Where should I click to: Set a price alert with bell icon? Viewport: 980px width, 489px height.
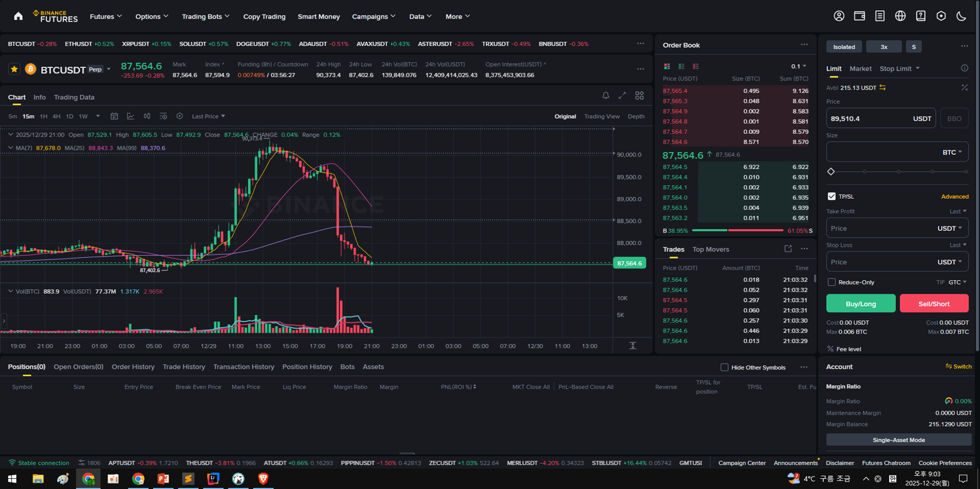coord(606,96)
